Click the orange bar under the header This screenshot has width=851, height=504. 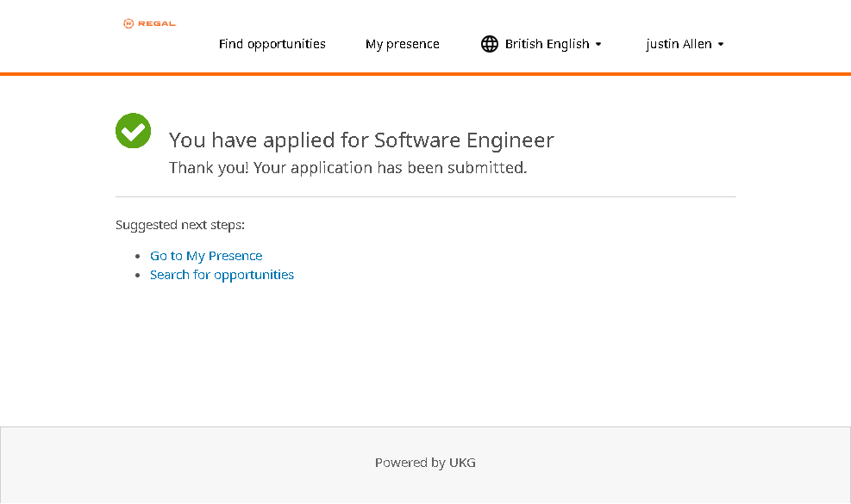(425, 74)
